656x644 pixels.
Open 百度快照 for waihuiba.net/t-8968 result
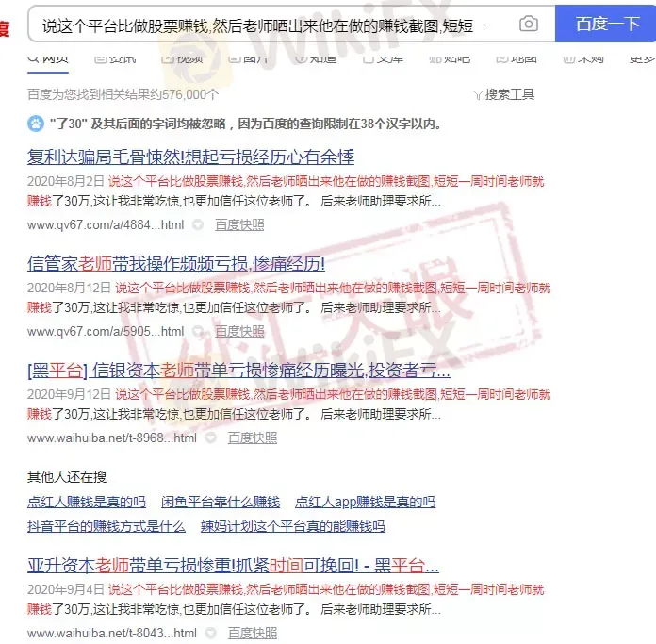click(253, 438)
